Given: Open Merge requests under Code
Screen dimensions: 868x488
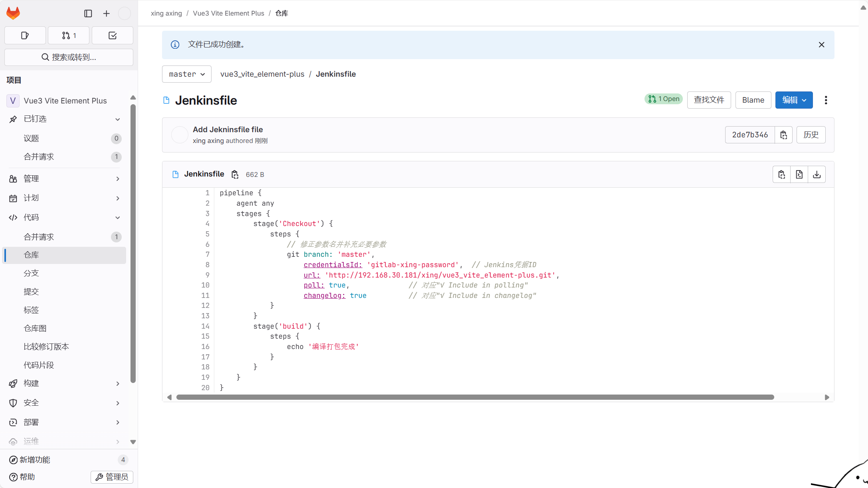Looking at the screenshot, I should coord(64,237).
